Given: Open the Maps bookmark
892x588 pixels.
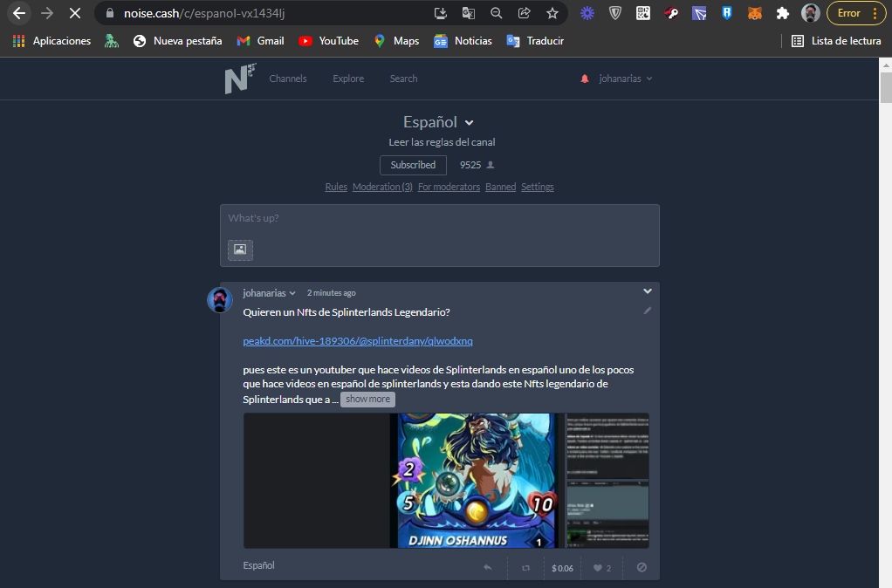Looking at the screenshot, I should pyautogui.click(x=396, y=41).
